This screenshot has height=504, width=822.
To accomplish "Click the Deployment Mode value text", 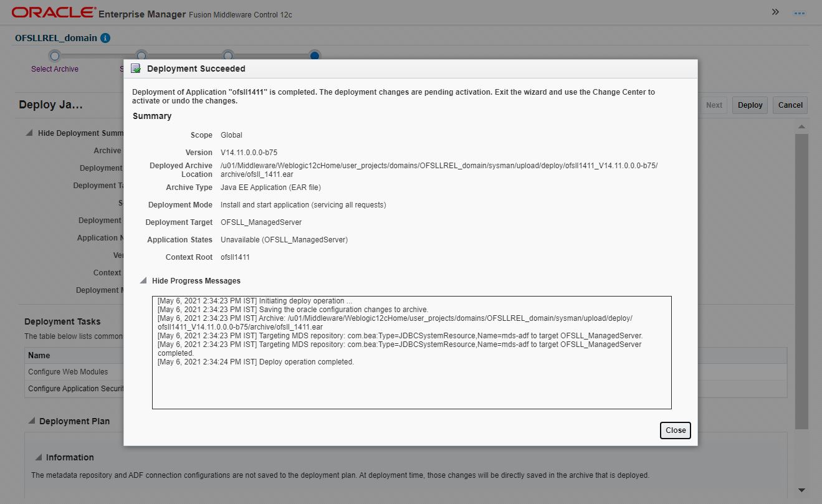I will pyautogui.click(x=303, y=205).
